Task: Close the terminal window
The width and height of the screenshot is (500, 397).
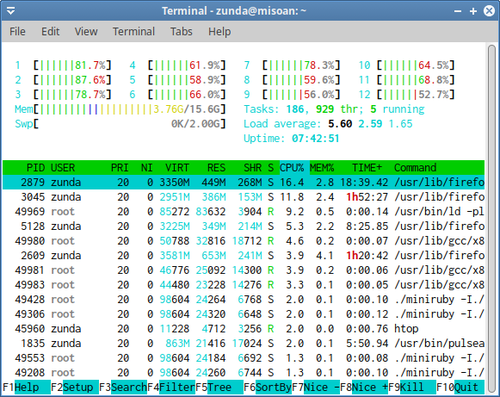Action: click(489, 11)
